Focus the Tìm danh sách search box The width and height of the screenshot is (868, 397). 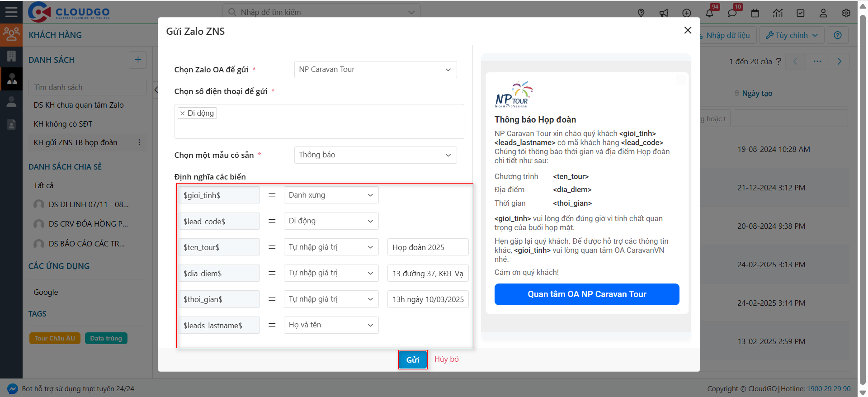tap(88, 87)
